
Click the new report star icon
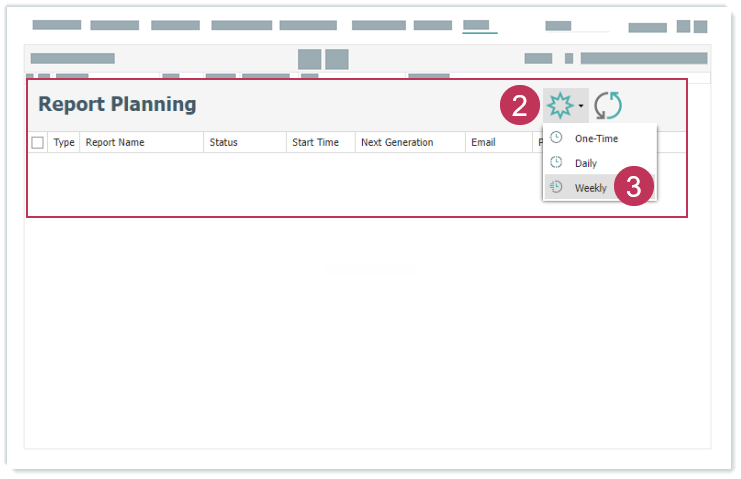pos(558,105)
